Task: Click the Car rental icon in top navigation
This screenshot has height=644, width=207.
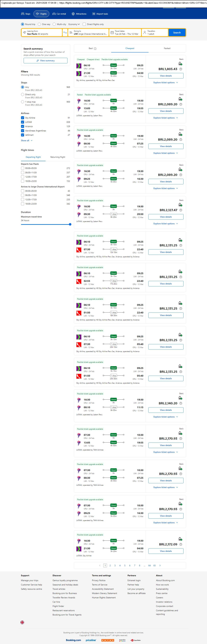Action: 54,14
